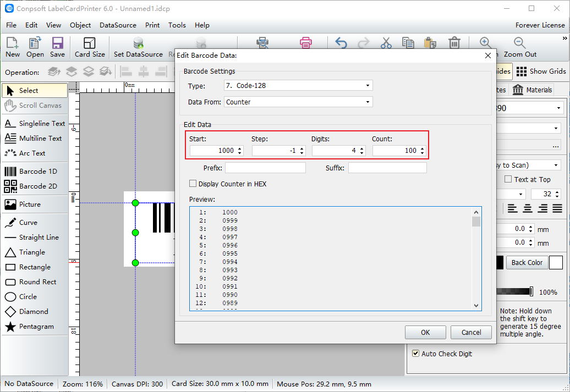Select the Circle shape tool
This screenshot has height=392, width=570.
coord(35,297)
